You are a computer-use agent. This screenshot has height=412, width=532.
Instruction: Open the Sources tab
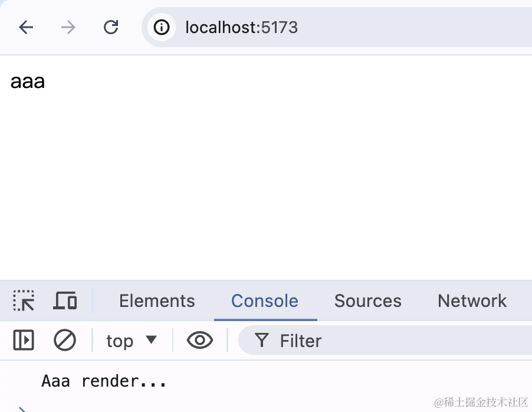pos(368,301)
